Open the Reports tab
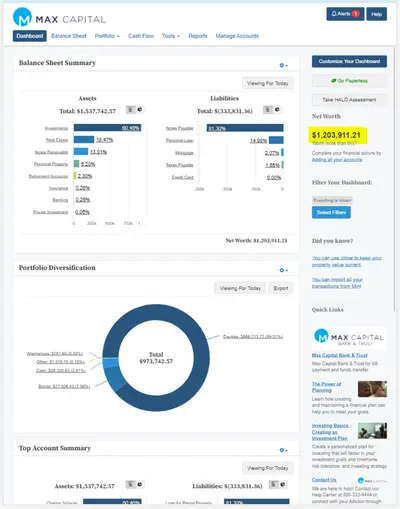400x509 pixels. [x=198, y=36]
